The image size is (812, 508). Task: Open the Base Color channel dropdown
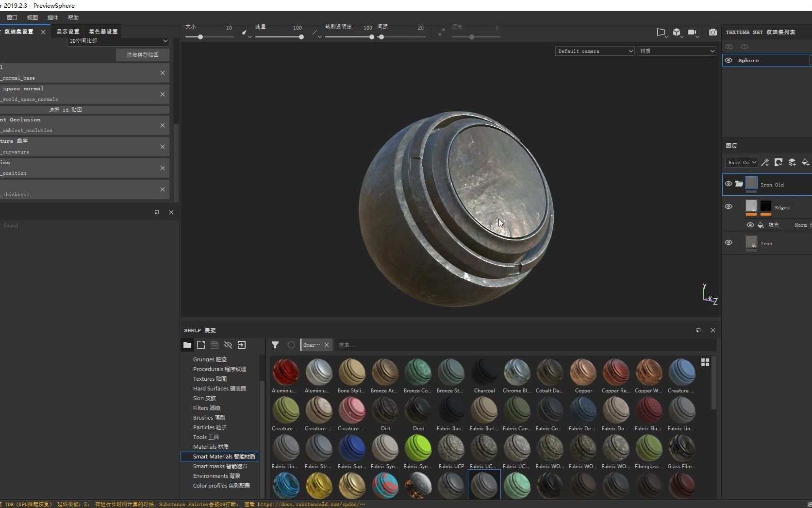(742, 162)
